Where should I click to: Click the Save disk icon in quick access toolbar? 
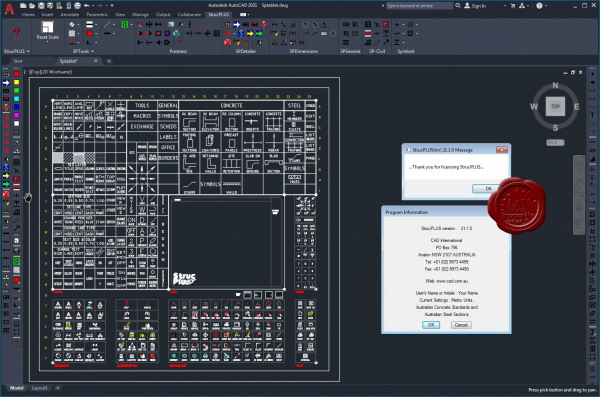41,5
